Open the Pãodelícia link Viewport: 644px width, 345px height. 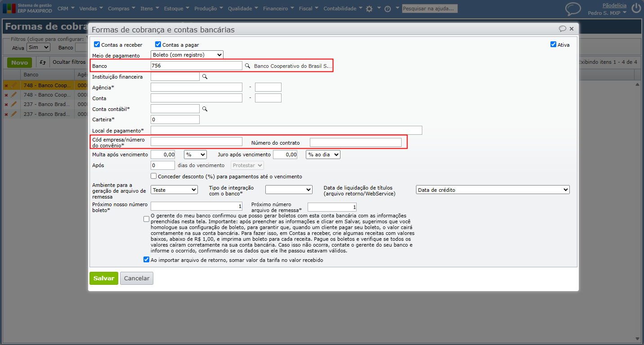point(614,5)
